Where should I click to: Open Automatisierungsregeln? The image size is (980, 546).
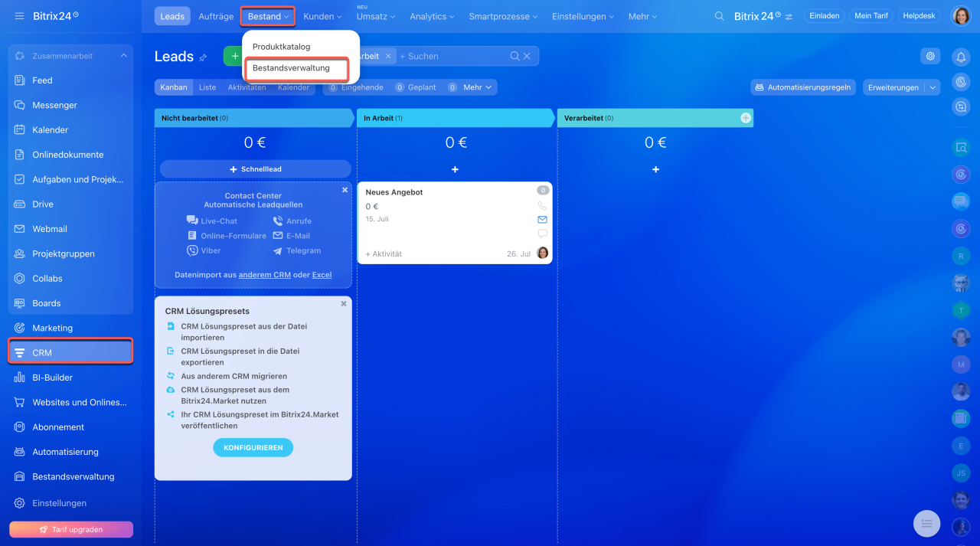[803, 87]
